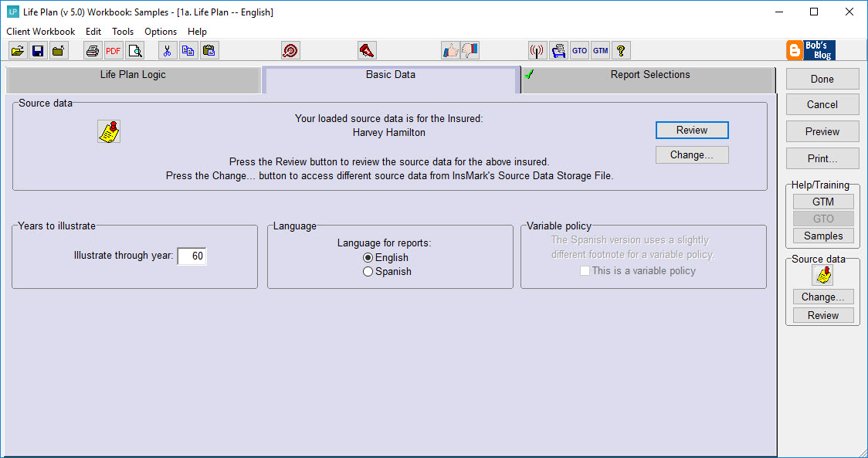Click the bullseye target toolbar icon

290,49
